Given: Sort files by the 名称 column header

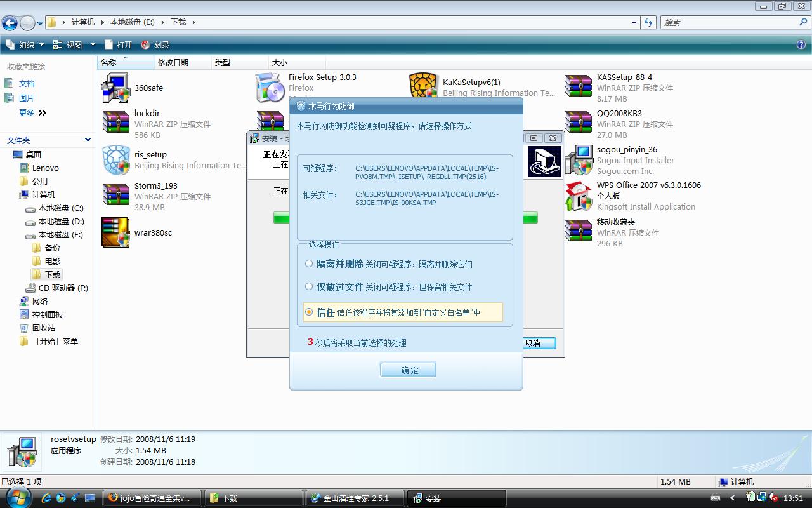Looking at the screenshot, I should (126, 62).
